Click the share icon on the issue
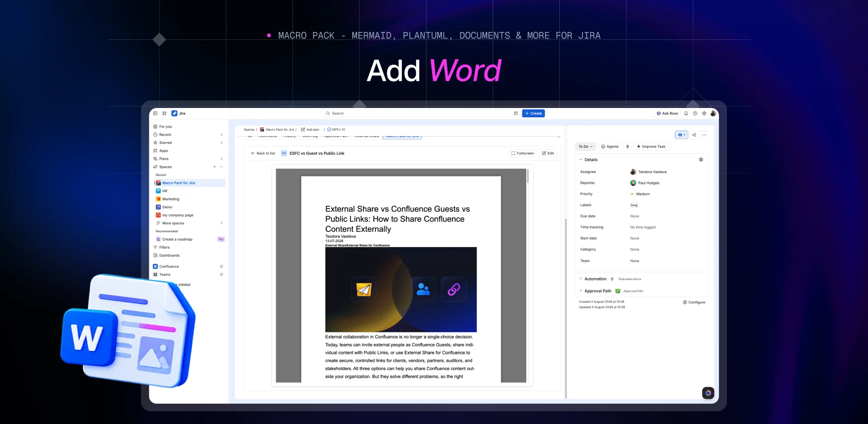Viewport: 868px width, 424px height. coord(694,135)
